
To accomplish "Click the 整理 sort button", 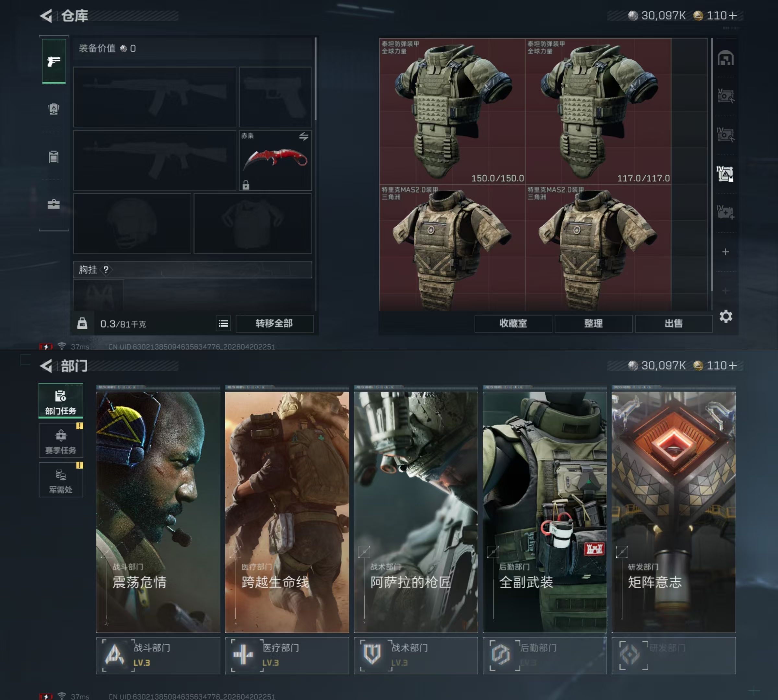I will click(x=593, y=323).
